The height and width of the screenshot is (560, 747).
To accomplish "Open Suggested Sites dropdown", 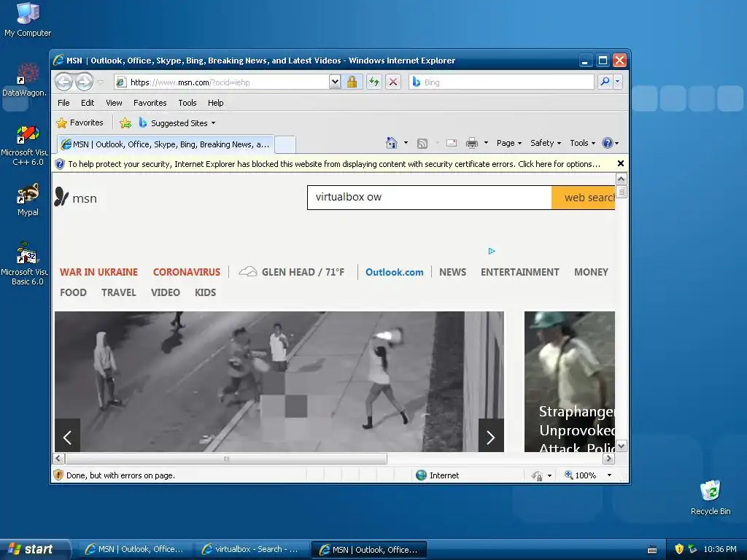I will point(177,122).
